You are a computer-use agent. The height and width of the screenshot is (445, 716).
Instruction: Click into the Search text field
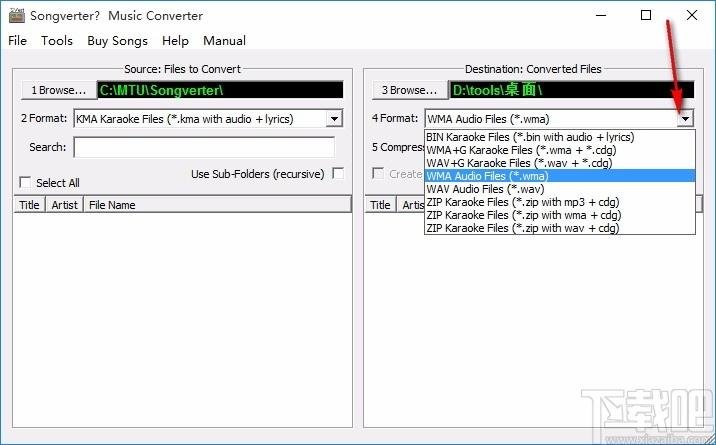[204, 147]
